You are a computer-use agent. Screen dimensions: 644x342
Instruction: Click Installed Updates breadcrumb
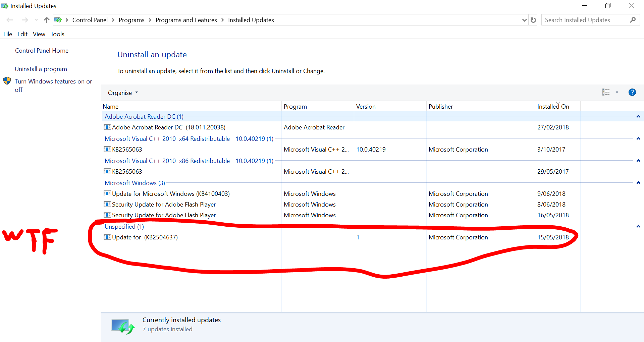click(251, 20)
